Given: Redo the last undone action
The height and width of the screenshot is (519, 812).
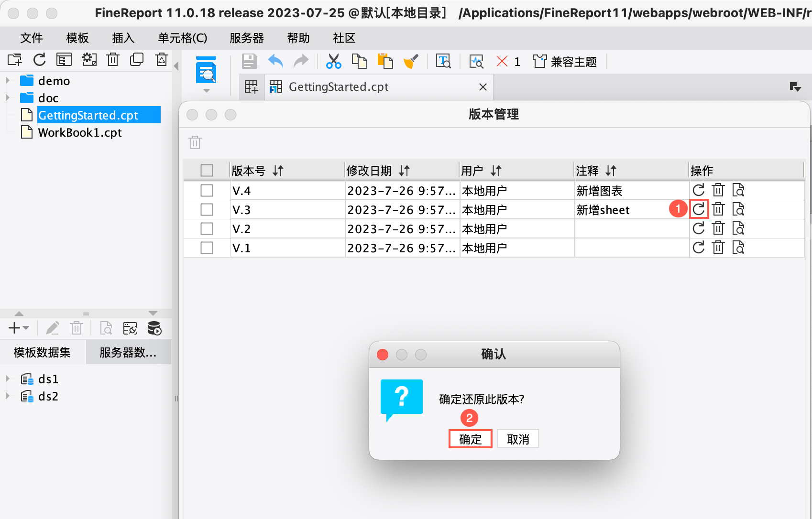Looking at the screenshot, I should click(301, 62).
